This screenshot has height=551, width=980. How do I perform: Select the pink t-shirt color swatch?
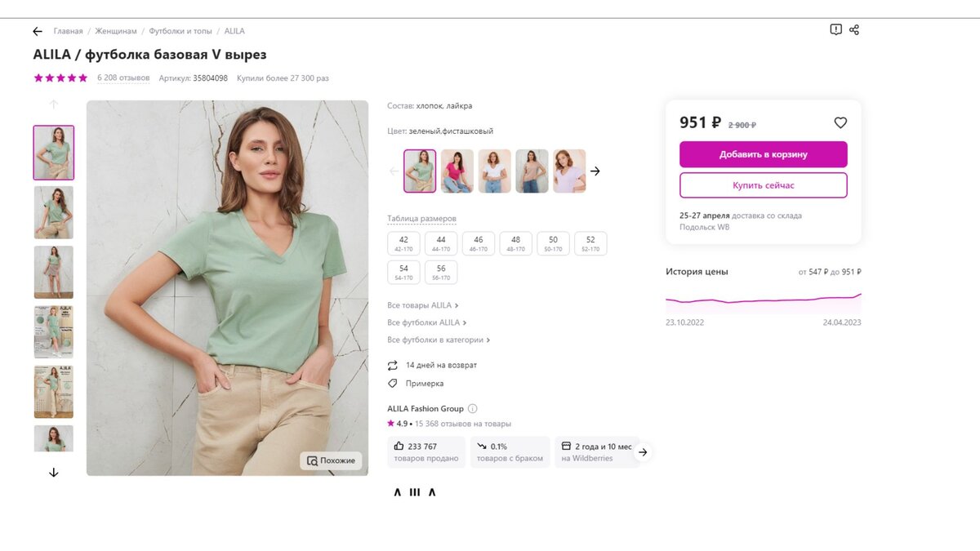457,171
